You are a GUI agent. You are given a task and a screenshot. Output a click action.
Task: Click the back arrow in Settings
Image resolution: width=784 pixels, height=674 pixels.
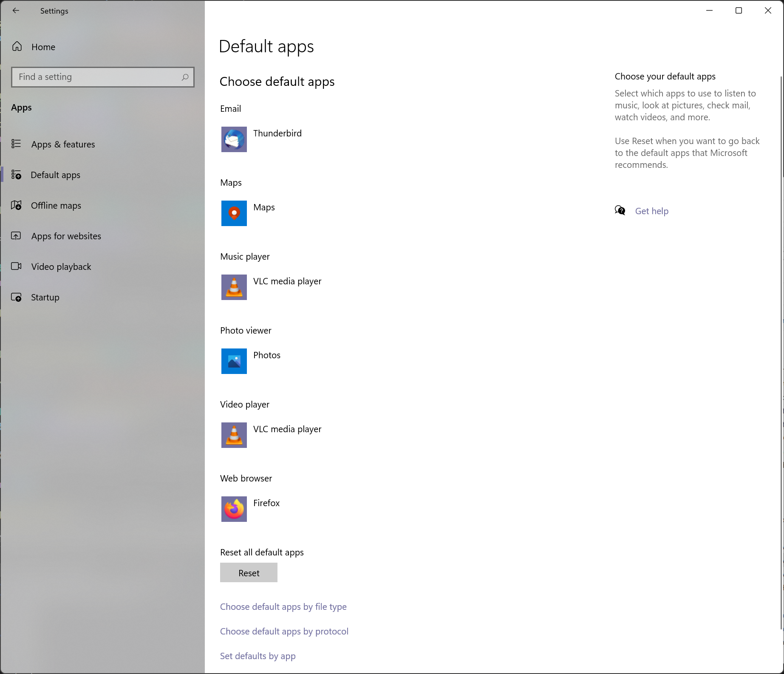point(16,11)
